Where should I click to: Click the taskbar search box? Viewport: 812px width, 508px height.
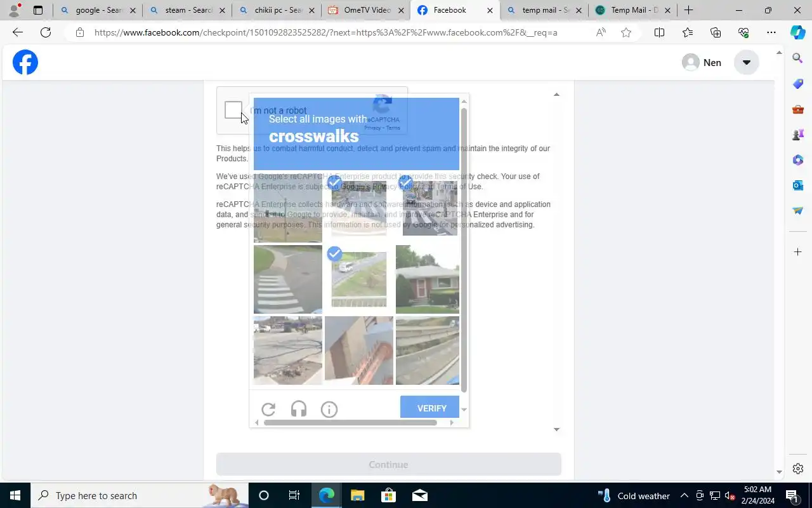coord(140,495)
